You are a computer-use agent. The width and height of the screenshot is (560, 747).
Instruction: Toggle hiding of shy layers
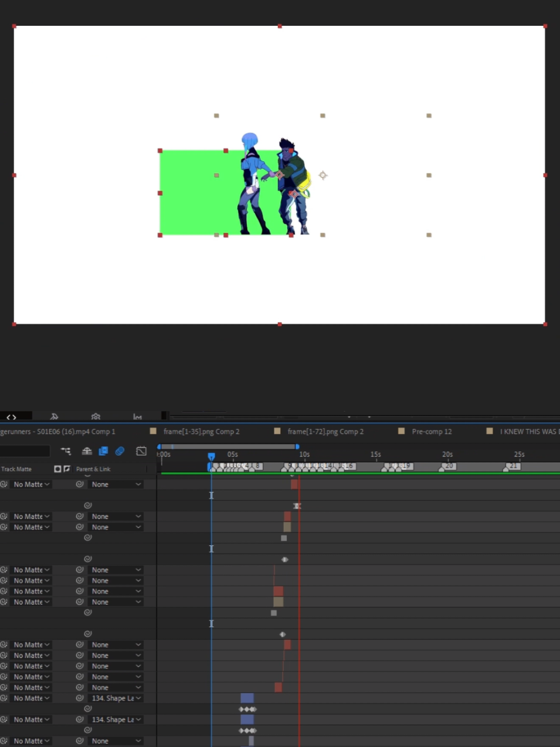pyautogui.click(x=87, y=451)
